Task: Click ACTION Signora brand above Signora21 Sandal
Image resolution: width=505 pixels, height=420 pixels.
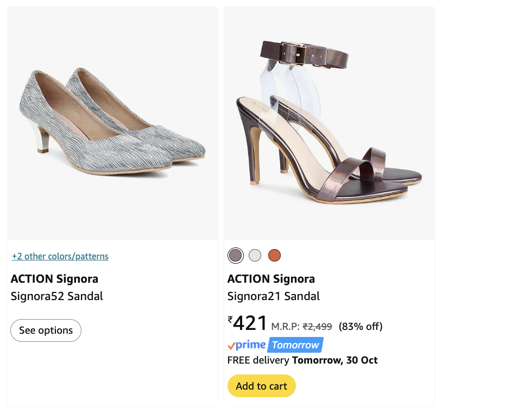Action: 271,279
